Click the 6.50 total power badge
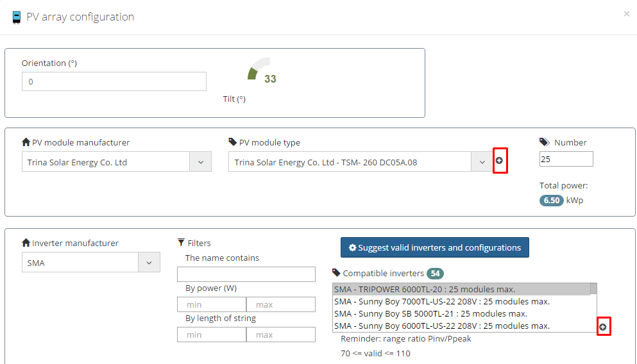637x364 pixels. coord(551,201)
